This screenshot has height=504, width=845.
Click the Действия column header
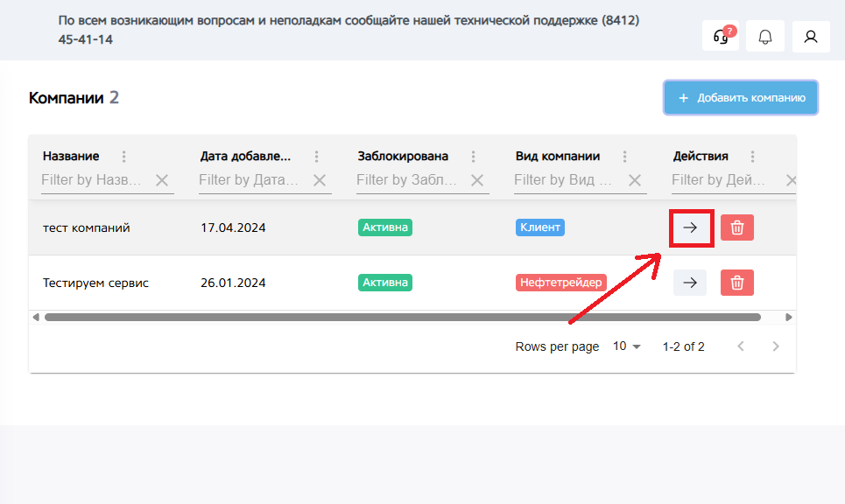pos(700,156)
